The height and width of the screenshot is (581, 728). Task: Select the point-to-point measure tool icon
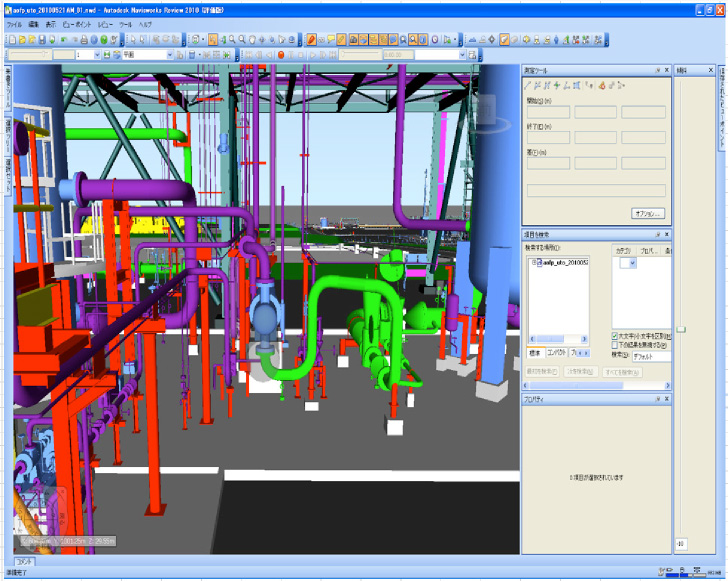(528, 86)
